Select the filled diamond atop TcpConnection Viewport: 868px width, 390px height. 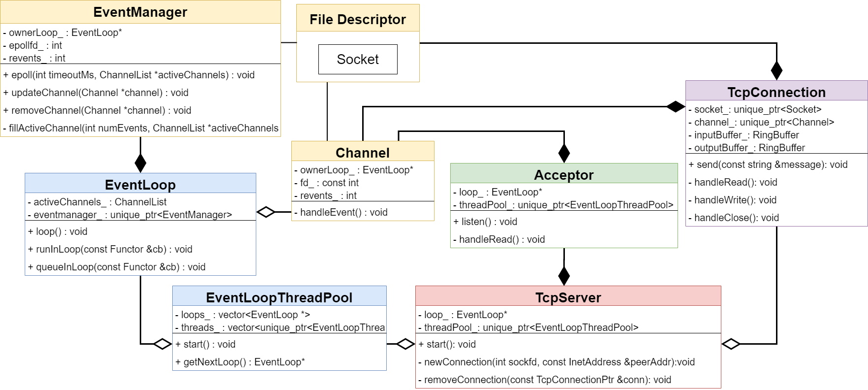776,70
